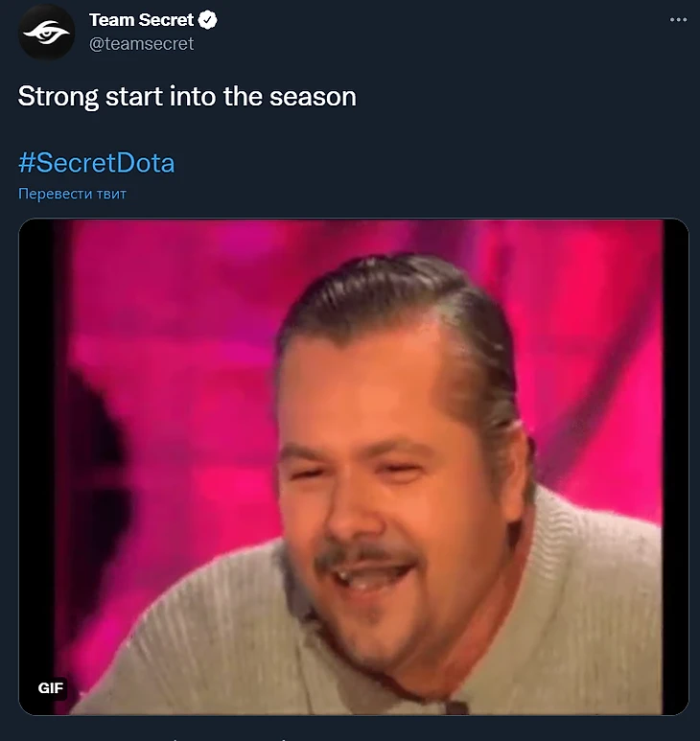The width and height of the screenshot is (700, 741).
Task: Click the GIF badge label
Action: click(x=51, y=687)
